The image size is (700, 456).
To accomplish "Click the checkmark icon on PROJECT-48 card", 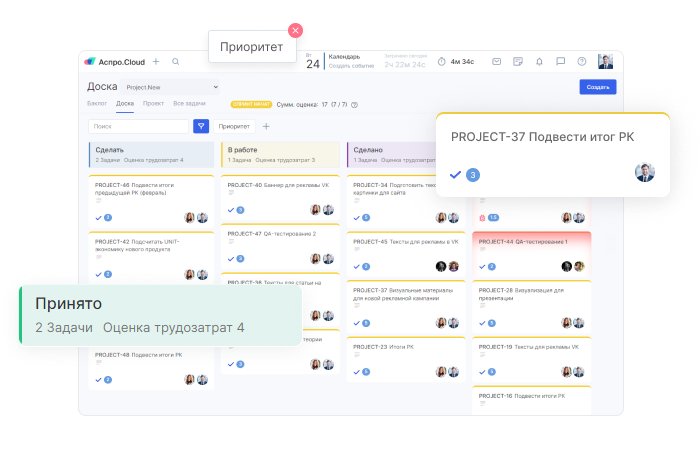I will tap(99, 380).
